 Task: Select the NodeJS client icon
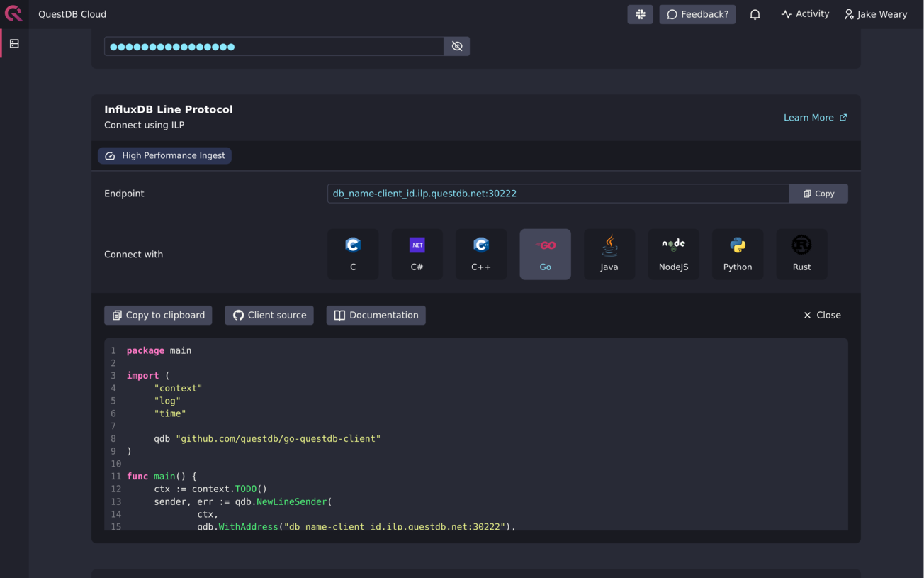point(673,254)
